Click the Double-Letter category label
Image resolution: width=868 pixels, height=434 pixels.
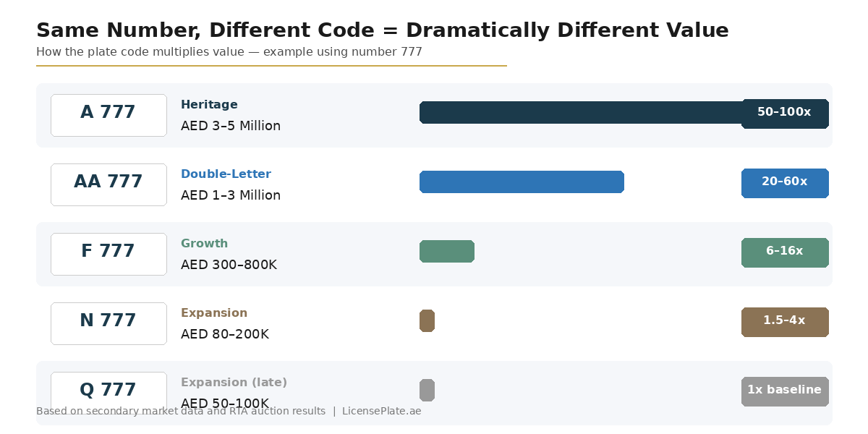point(226,174)
